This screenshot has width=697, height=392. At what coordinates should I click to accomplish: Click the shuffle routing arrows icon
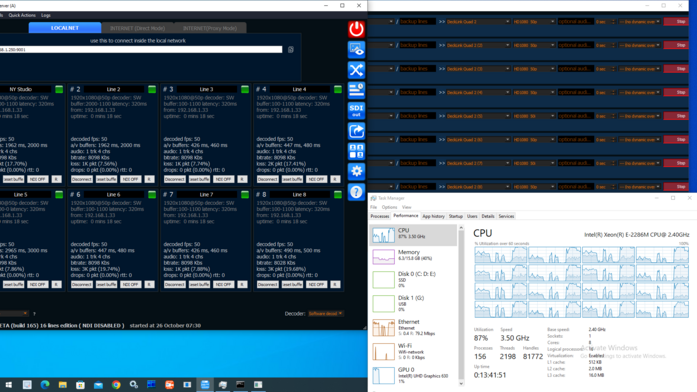[356, 70]
